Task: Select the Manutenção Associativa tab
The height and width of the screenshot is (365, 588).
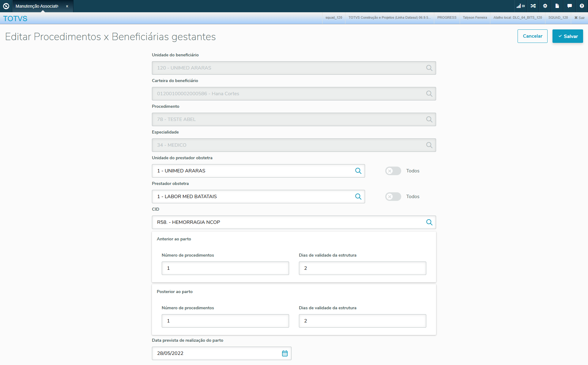Action: pyautogui.click(x=37, y=6)
